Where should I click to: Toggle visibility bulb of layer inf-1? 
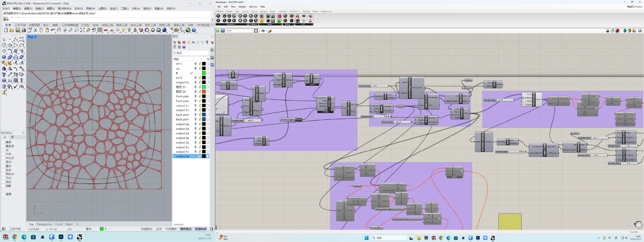coord(196,64)
